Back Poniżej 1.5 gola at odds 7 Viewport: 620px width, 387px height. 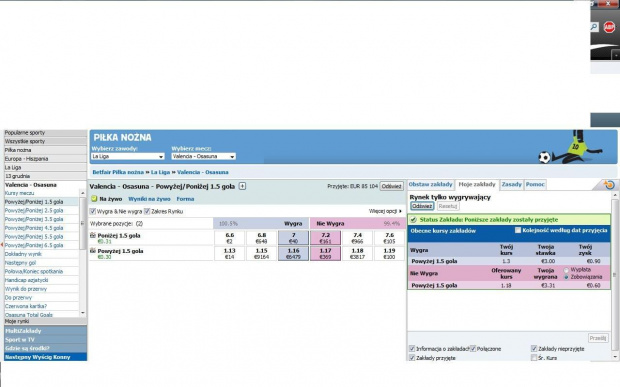[x=293, y=238]
